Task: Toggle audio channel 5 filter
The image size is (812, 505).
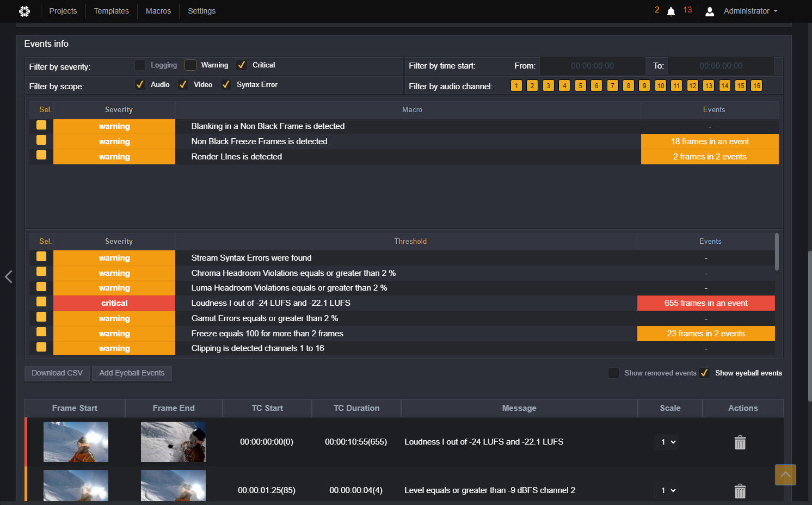Action: (x=581, y=85)
